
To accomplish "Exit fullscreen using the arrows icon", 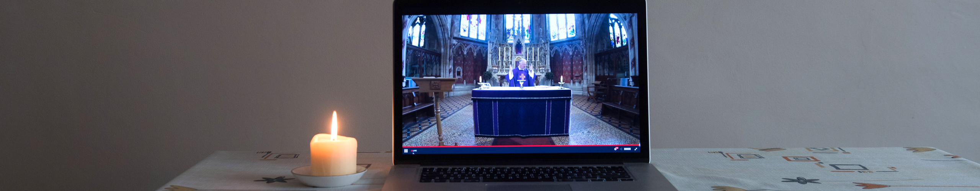I will point(636,149).
